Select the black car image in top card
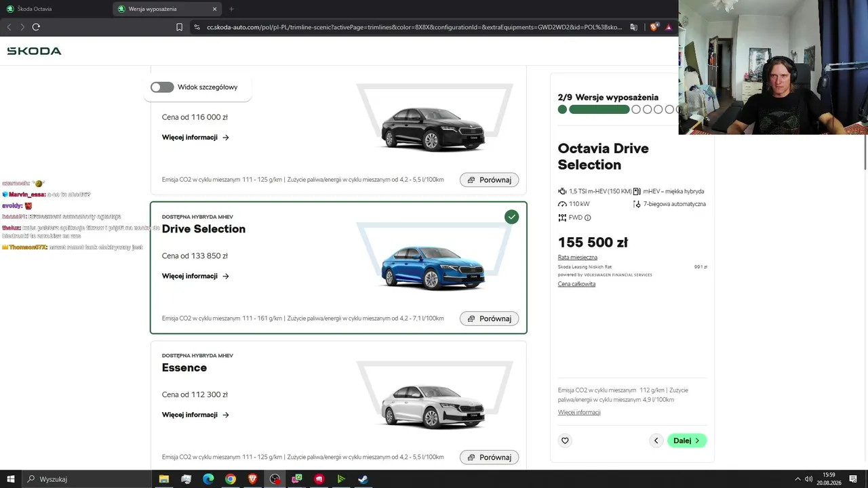868x488 pixels. 433,129
